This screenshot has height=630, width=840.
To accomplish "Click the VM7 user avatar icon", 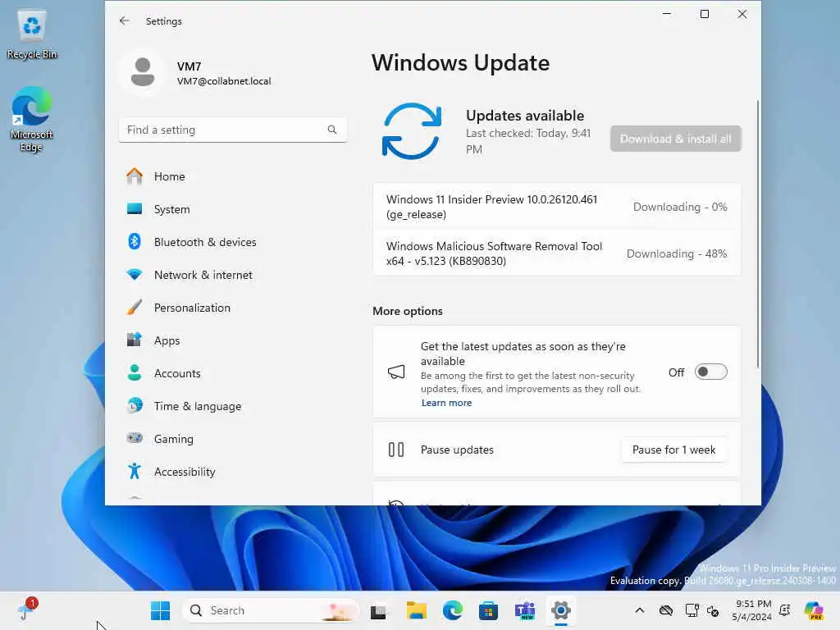I will click(x=143, y=72).
